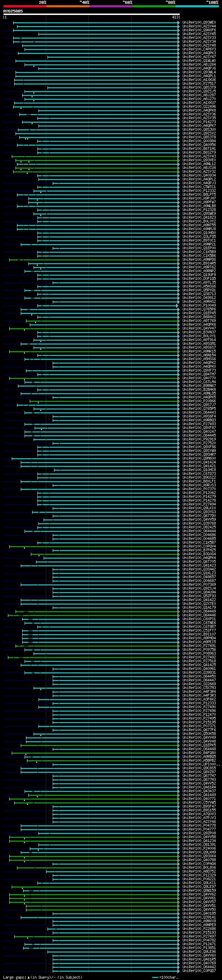Image resolution: width=222 pixels, height=980 pixels.
Task: Click hit label UniRef100_P27517
Action: coord(199,84)
